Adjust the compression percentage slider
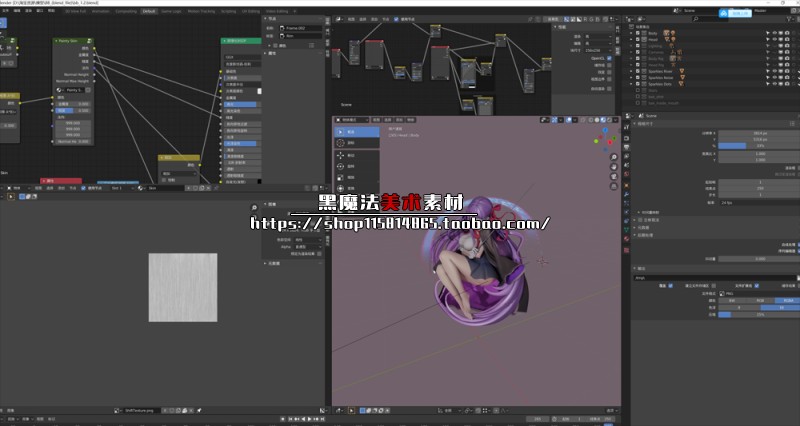Viewport: 800px width, 426px height. pyautogui.click(x=759, y=315)
